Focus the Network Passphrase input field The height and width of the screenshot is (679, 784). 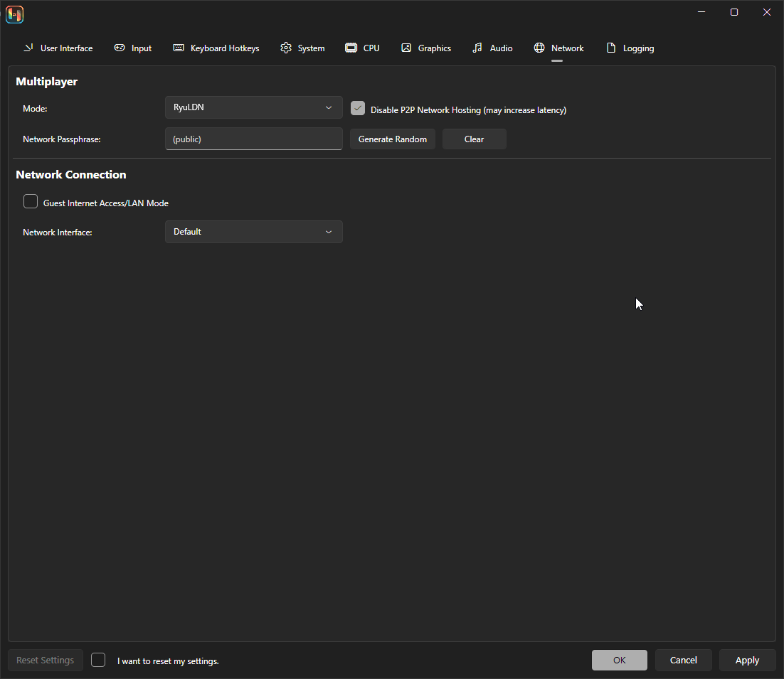tap(254, 139)
